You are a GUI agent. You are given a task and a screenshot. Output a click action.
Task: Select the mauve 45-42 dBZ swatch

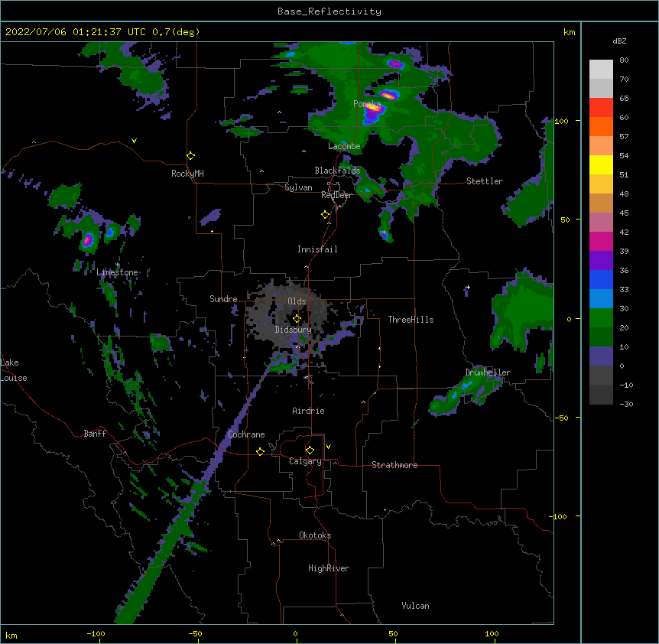pyautogui.click(x=601, y=223)
